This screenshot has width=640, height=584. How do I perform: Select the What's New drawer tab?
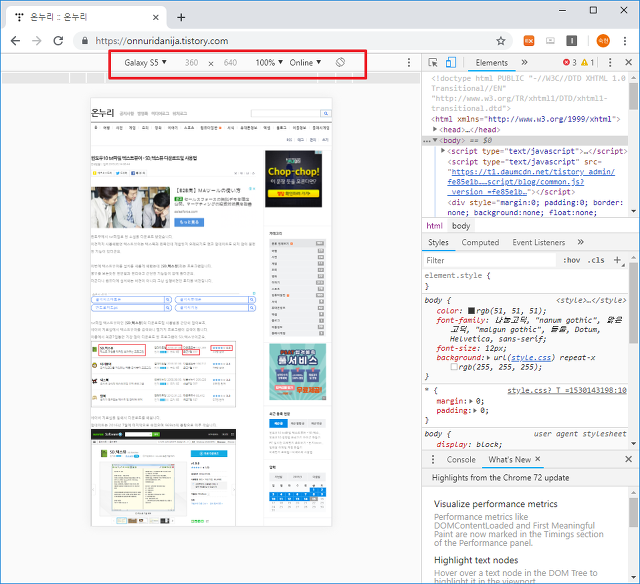coord(509,460)
